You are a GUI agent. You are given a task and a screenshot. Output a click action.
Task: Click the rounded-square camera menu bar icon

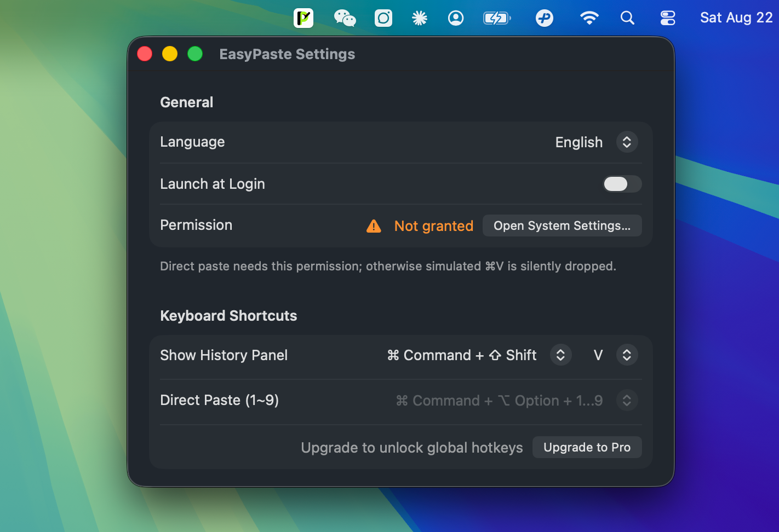383,18
